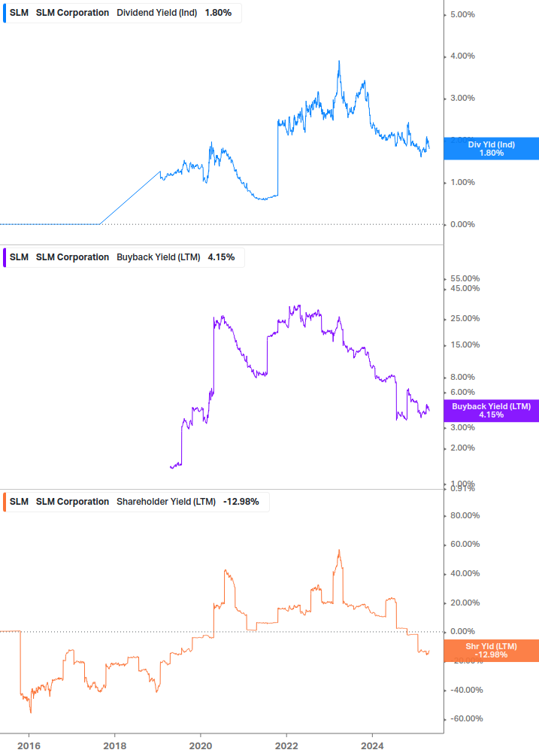This screenshot has height=756, width=539.
Task: Click the 4.00% tick on dividend yield axis
Action: click(x=462, y=56)
